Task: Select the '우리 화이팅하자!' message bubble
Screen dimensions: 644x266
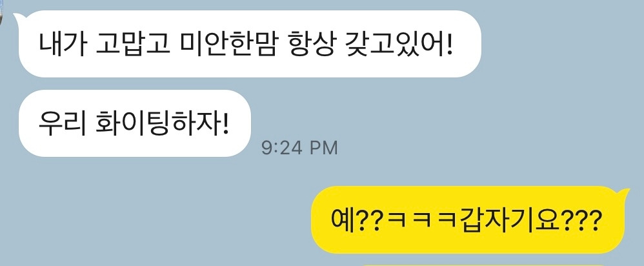Action: point(135,123)
